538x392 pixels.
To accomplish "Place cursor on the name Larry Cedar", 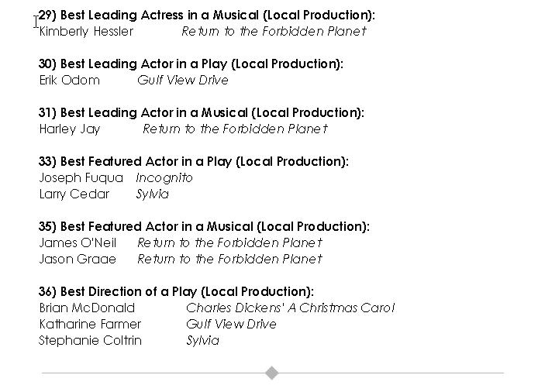I will click(74, 194).
